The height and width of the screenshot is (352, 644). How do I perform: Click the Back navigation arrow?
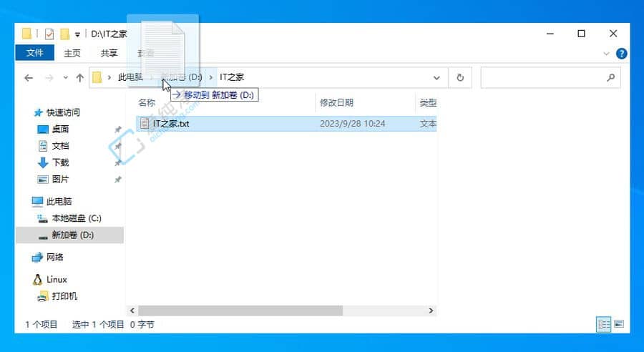pos(29,77)
